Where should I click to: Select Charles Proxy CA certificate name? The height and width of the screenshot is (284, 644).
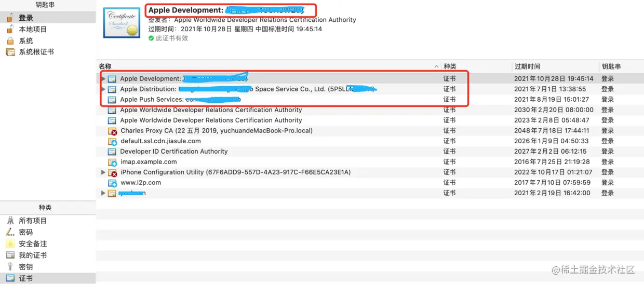(x=217, y=130)
